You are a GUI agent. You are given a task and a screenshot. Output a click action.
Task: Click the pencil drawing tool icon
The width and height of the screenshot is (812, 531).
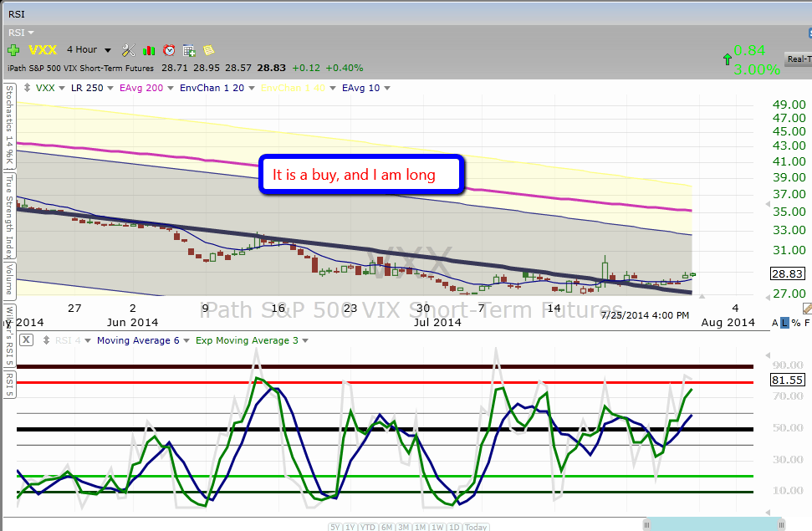(x=806, y=309)
